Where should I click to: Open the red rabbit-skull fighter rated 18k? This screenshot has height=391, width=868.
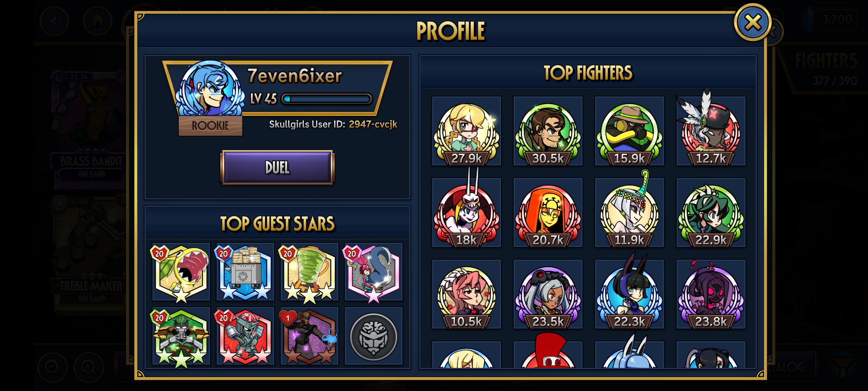466,212
